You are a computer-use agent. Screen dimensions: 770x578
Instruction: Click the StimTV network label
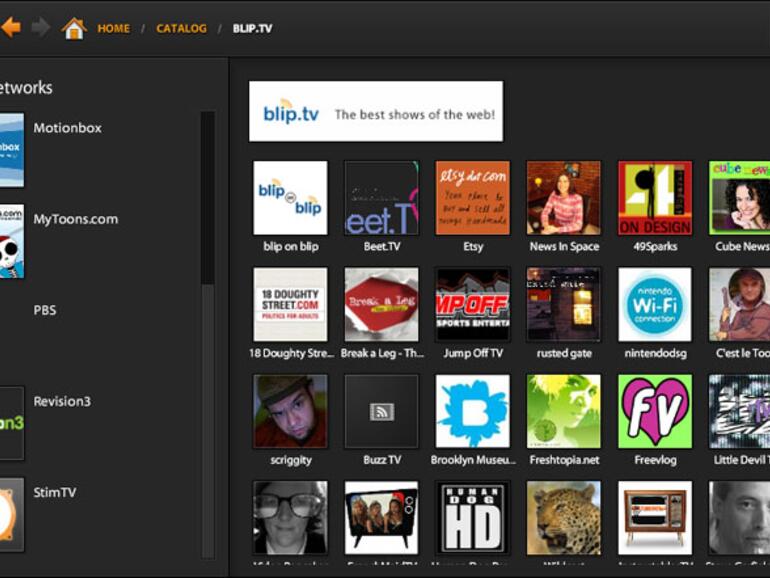coord(55,493)
